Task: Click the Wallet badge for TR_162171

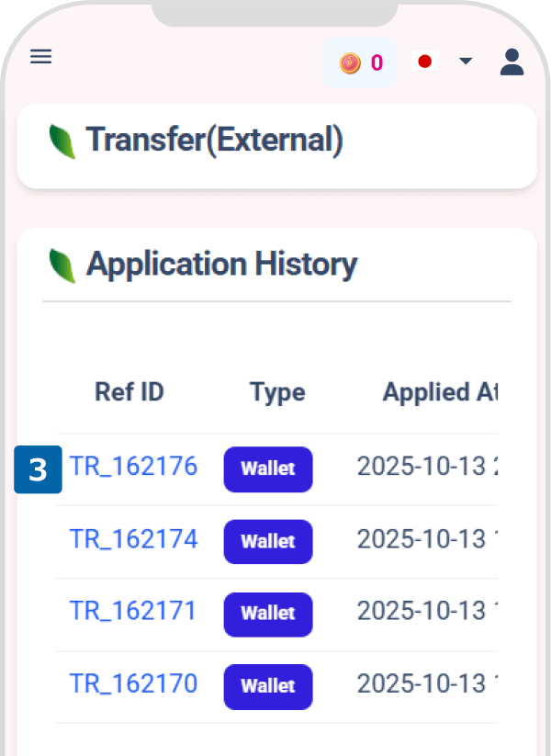Action: click(268, 613)
